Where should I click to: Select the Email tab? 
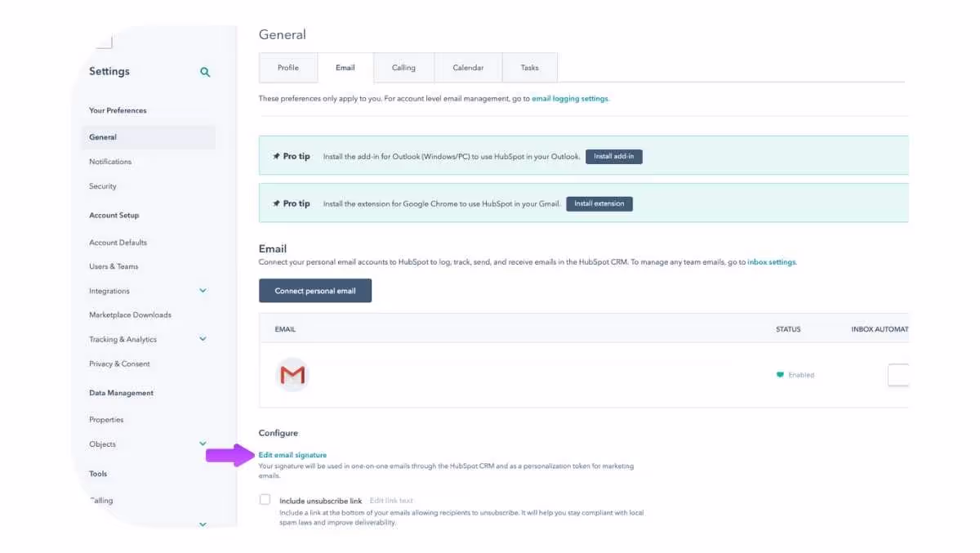(345, 68)
